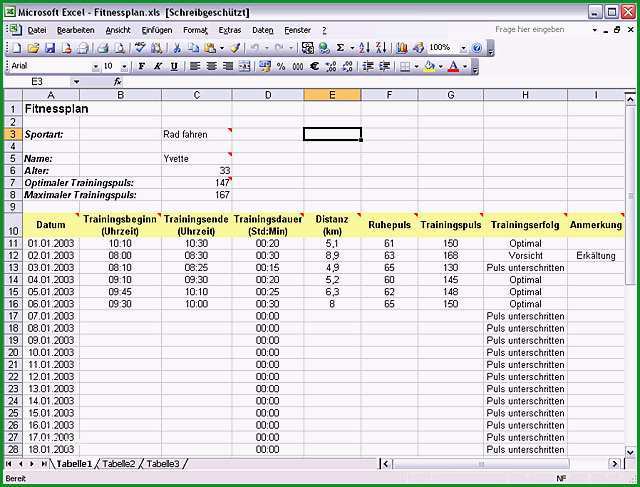This screenshot has height=487, width=640.
Task: Open the Datei menu
Action: tap(37, 30)
